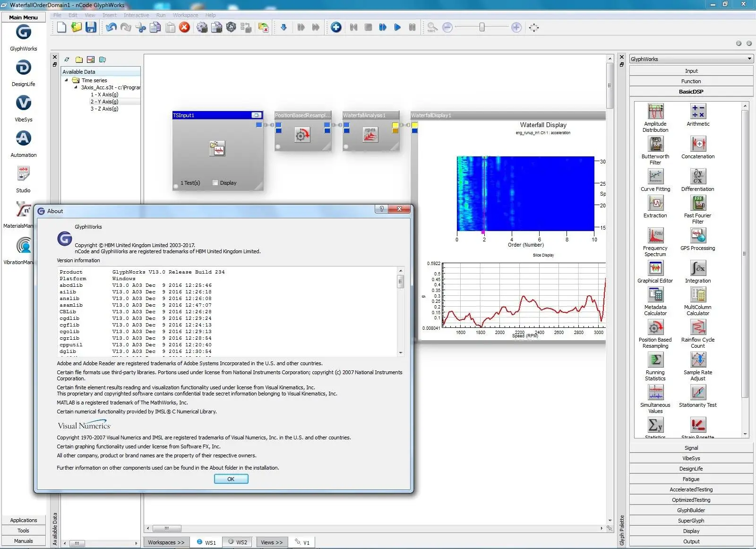Select the Stationarity Test glyph

click(698, 396)
